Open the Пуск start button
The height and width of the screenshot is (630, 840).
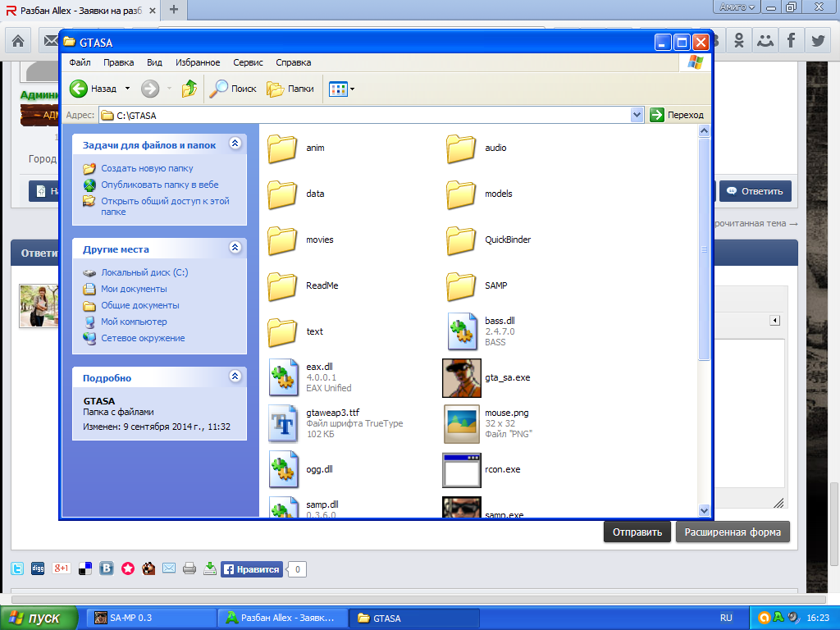39,619
